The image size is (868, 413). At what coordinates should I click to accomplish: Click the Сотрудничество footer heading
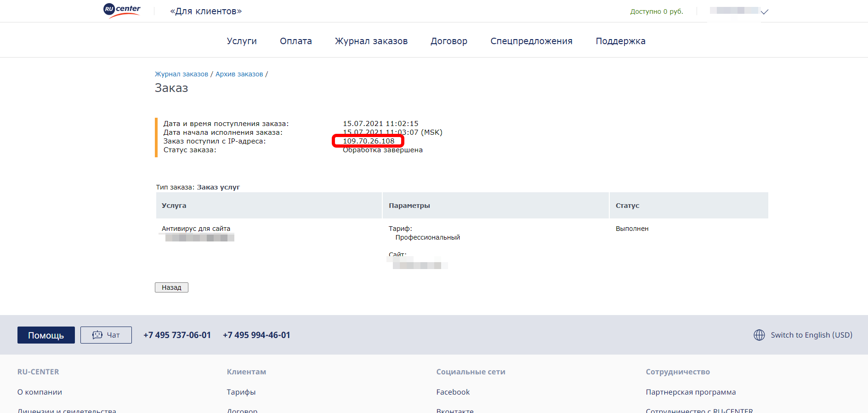pyautogui.click(x=678, y=372)
